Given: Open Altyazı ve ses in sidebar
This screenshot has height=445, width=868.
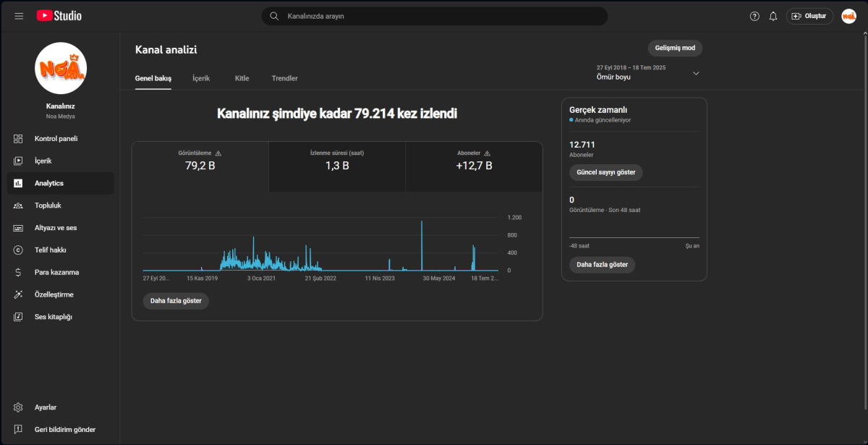Looking at the screenshot, I should pos(61,228).
